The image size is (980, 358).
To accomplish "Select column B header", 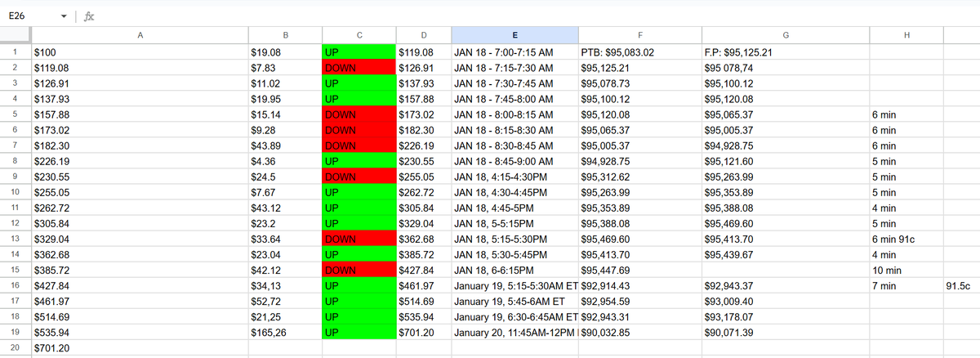I will coord(285,35).
